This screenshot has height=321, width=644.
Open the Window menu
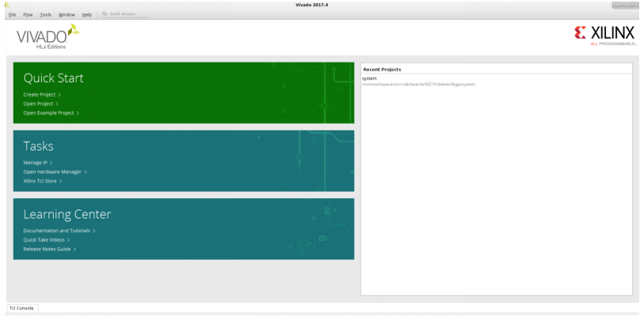click(67, 14)
